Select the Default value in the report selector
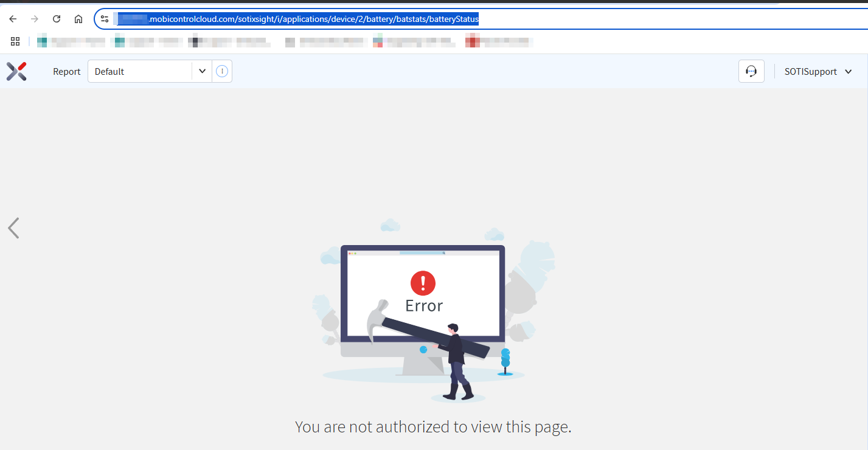Screen dimensions: 868x450 [109, 71]
